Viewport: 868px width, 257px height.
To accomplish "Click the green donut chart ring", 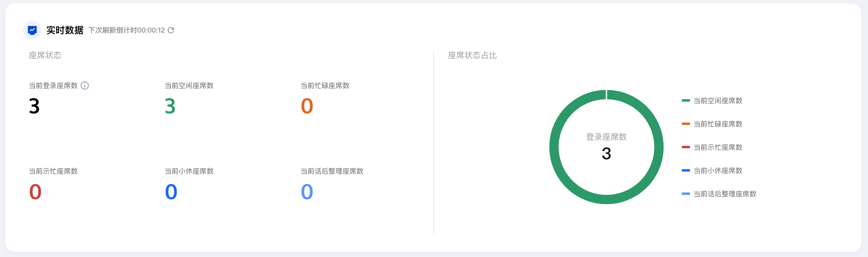I will [554, 147].
